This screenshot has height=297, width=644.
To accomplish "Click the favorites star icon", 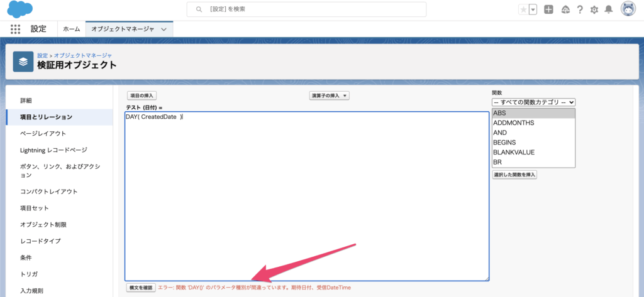I will [x=523, y=9].
